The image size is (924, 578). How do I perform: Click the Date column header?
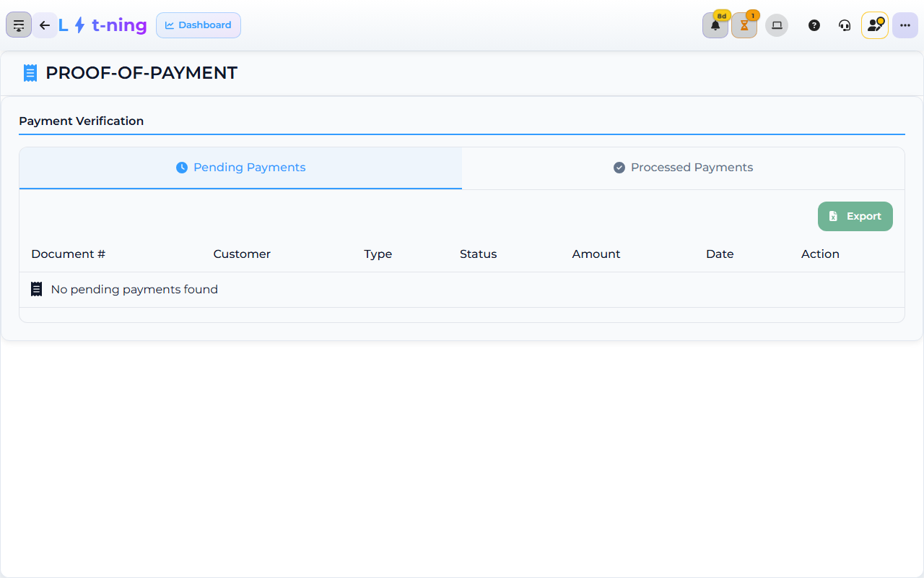point(720,254)
